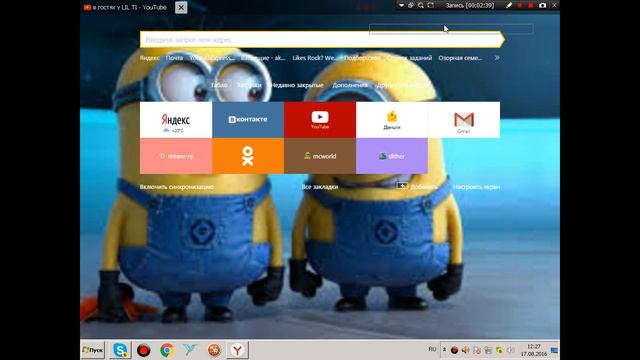Open the Gmail tile

point(464,120)
